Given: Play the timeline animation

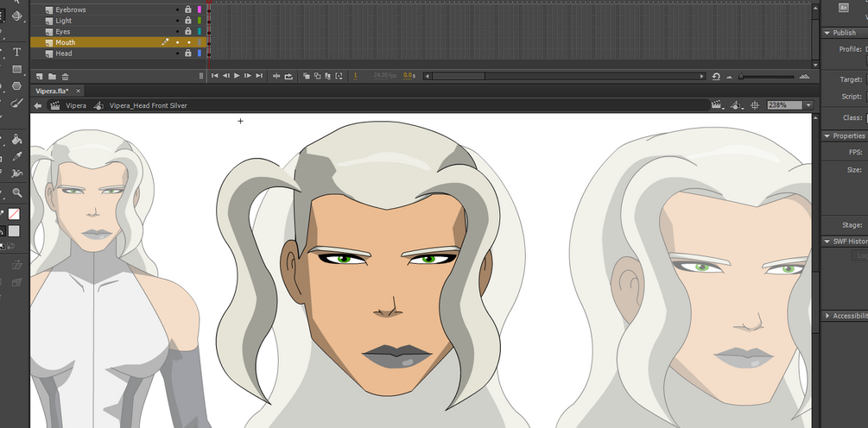Looking at the screenshot, I should [237, 76].
